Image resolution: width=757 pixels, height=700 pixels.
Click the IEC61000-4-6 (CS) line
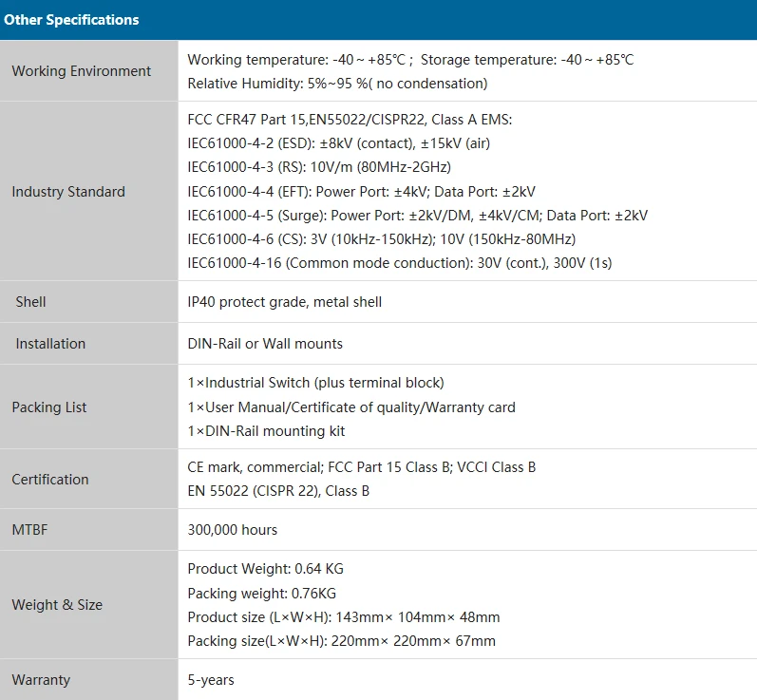[x=382, y=239]
